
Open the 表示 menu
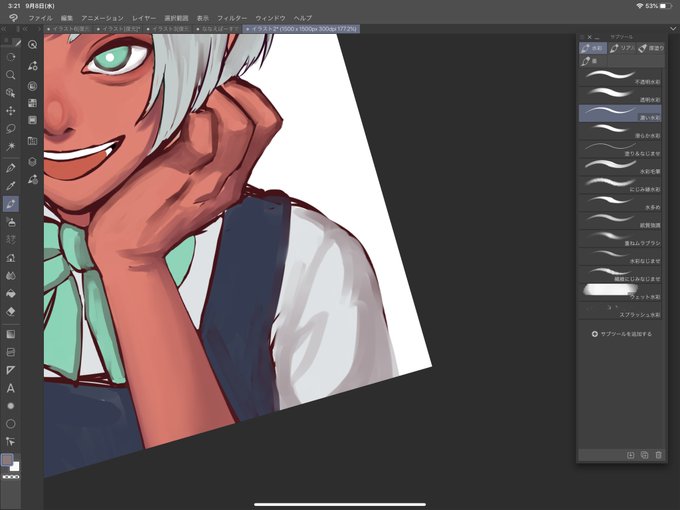[x=203, y=18]
